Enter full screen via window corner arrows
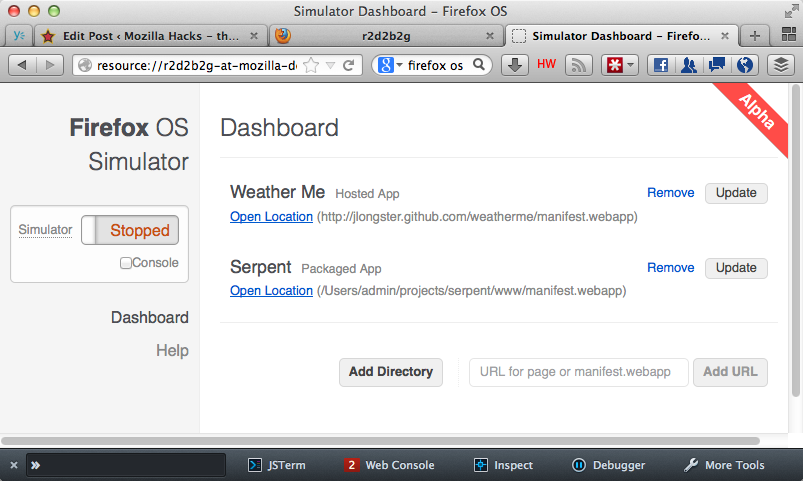Image resolution: width=803 pixels, height=481 pixels. coord(791,11)
